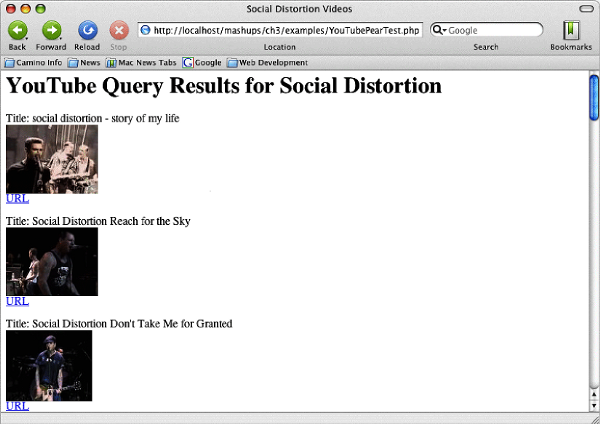Click the Forward navigation arrow
Viewport: 600px width, 424px height.
(x=51, y=30)
